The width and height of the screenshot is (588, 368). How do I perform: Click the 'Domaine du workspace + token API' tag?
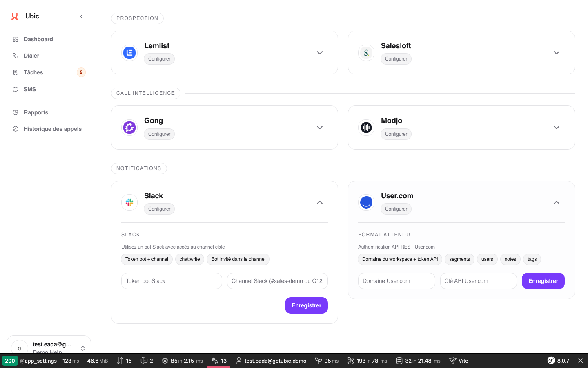(400, 259)
